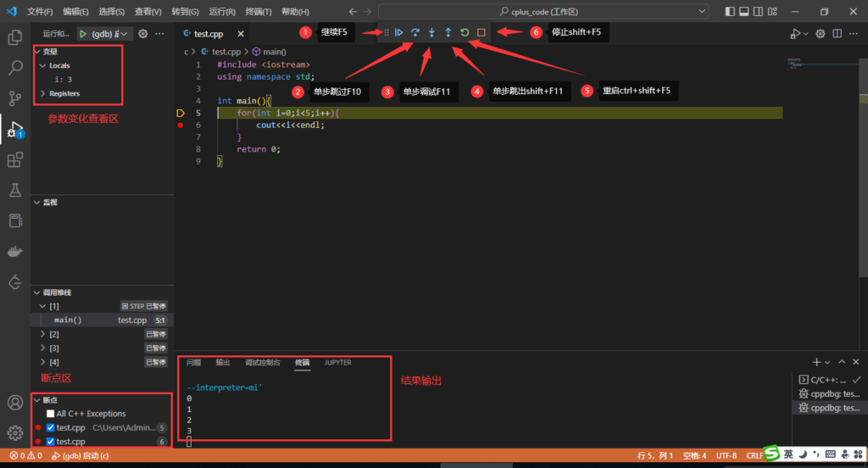
Task: Click the Continue debug button
Action: tap(398, 32)
